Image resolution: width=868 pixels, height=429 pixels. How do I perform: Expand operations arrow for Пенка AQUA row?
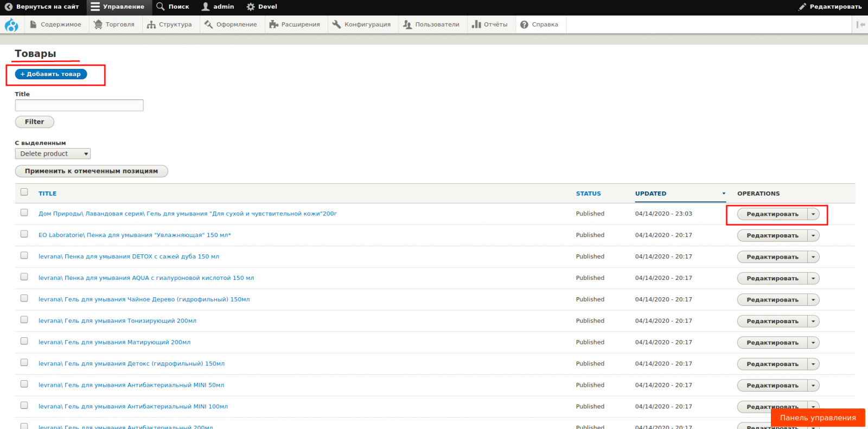813,278
